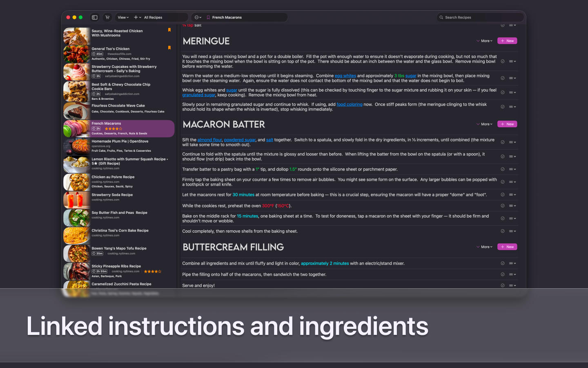Image resolution: width=588 pixels, height=368 pixels.
Task: Open step menu icon for 'Serve and enjoy' row
Action: tap(512, 285)
